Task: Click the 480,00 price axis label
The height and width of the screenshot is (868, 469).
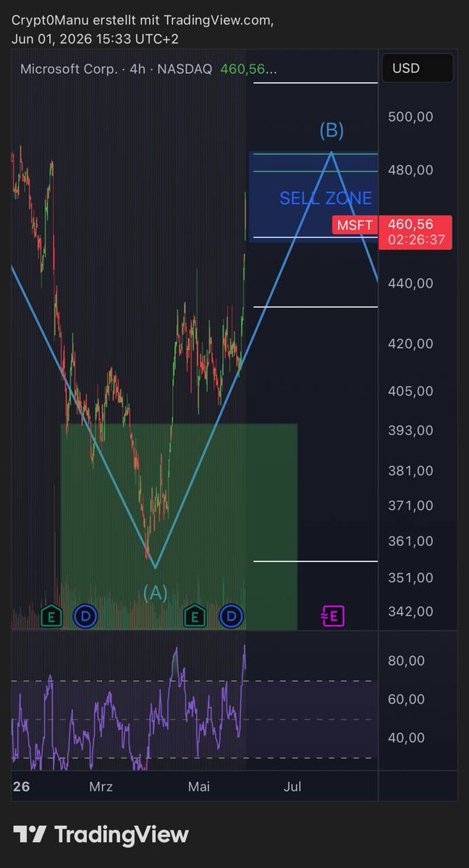Action: click(410, 170)
